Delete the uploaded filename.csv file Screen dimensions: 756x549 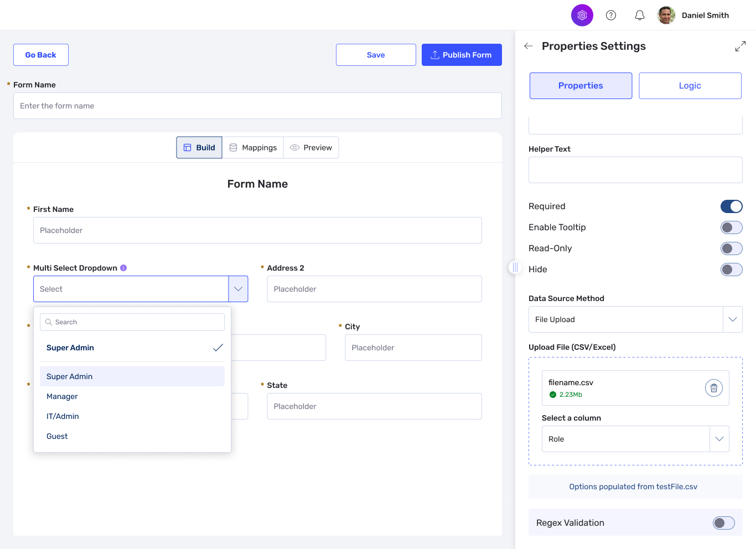click(713, 388)
